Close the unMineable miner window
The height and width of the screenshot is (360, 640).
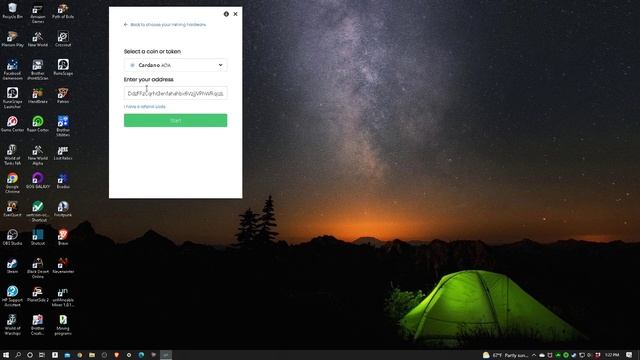[x=236, y=14]
